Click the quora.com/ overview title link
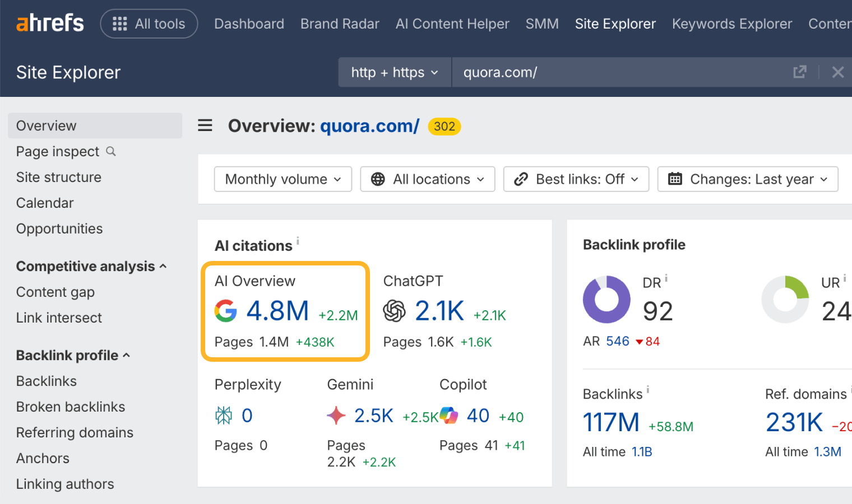 tap(369, 126)
